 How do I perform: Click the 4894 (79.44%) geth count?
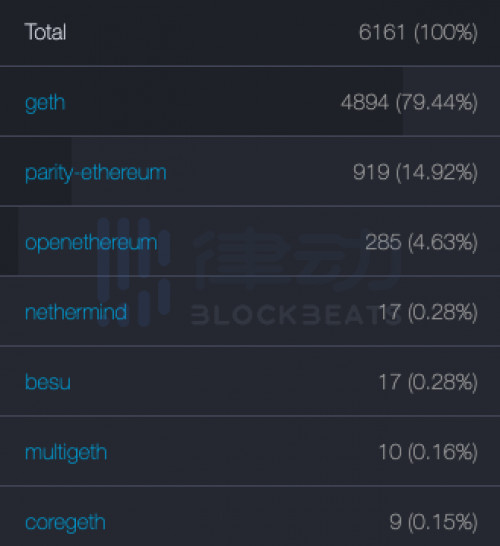(x=409, y=103)
